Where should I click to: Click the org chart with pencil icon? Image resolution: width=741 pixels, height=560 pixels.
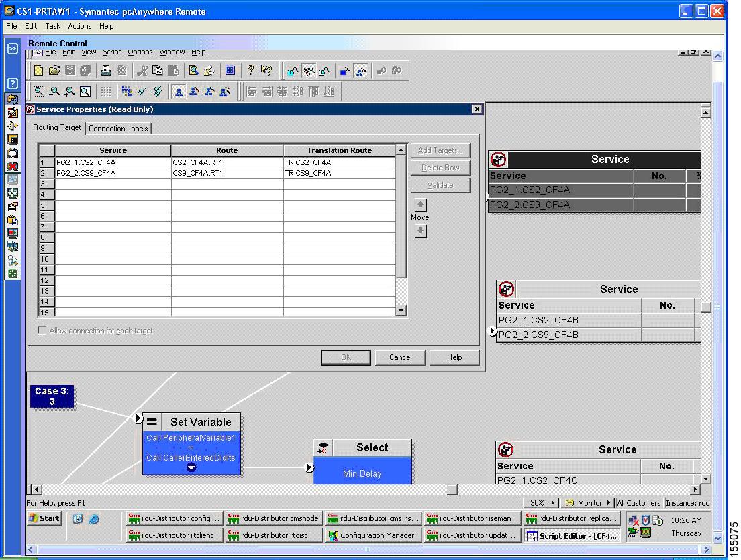coord(194,91)
